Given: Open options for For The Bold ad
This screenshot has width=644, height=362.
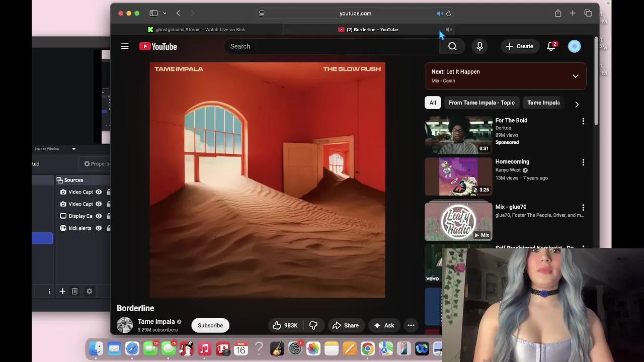Looking at the screenshot, I should pos(583,121).
